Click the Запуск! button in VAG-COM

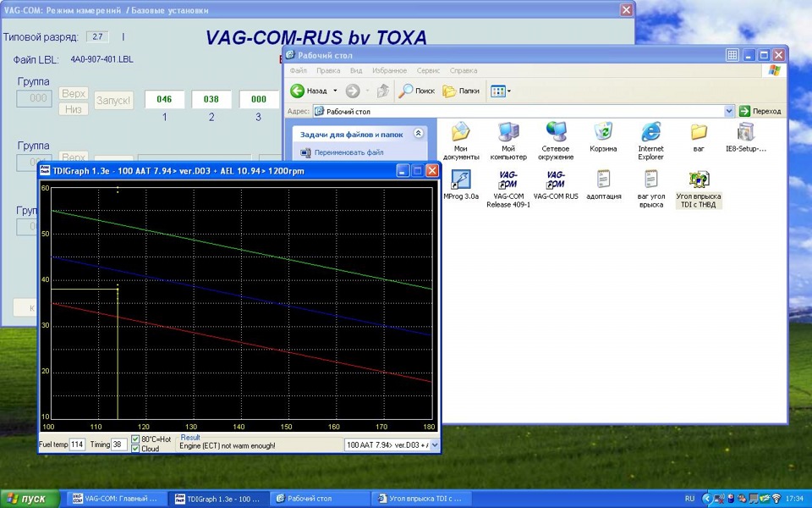(x=114, y=101)
